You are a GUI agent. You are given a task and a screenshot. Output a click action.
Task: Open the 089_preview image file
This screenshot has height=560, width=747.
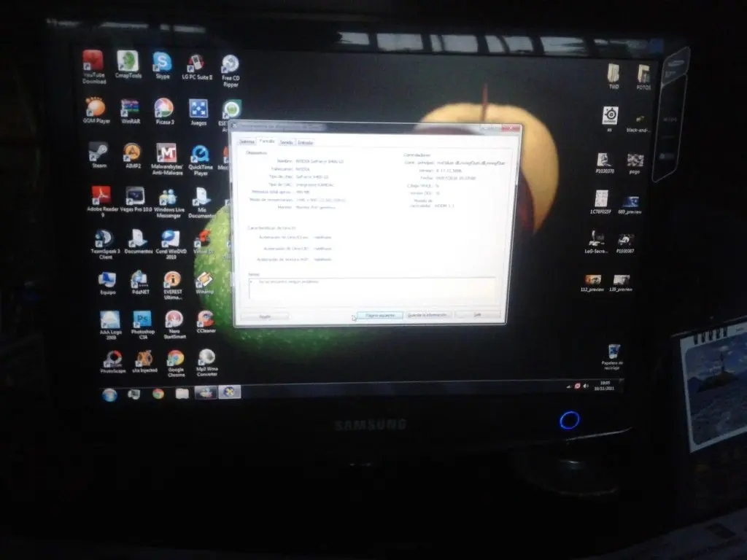pyautogui.click(x=630, y=205)
